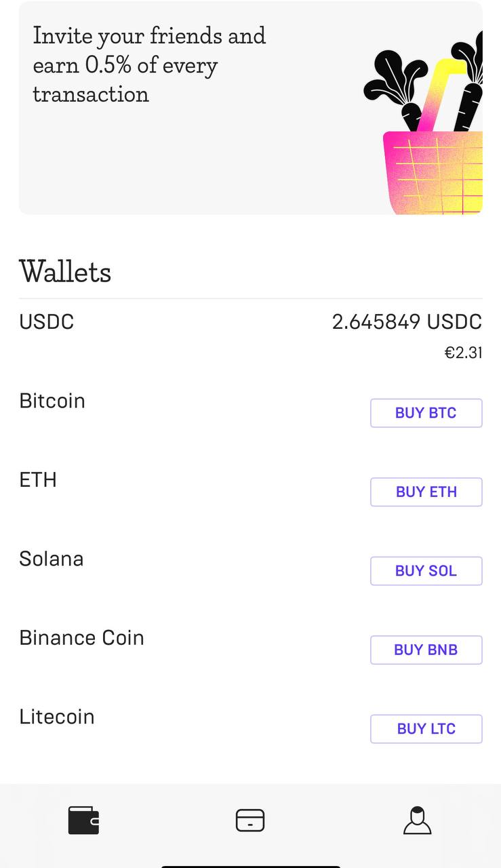Open the invite your friends banner text
501x868 pixels.
click(149, 64)
